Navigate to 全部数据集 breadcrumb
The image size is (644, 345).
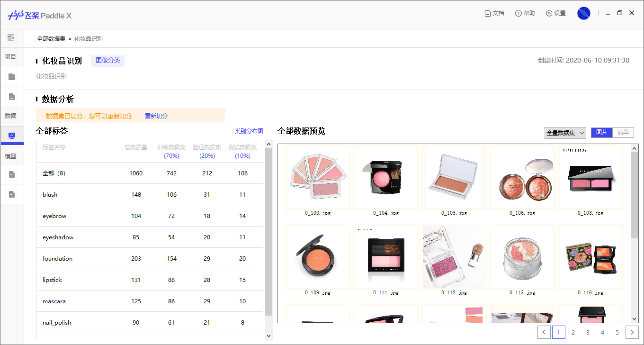click(51, 39)
